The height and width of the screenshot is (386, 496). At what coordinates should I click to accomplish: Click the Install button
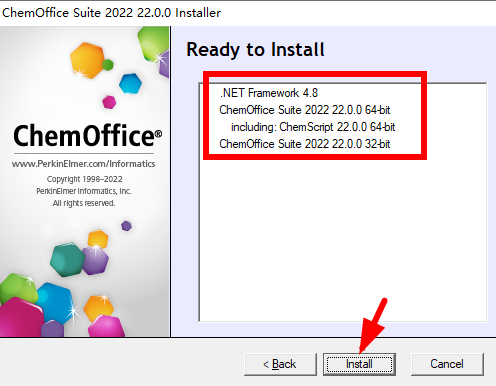click(359, 364)
